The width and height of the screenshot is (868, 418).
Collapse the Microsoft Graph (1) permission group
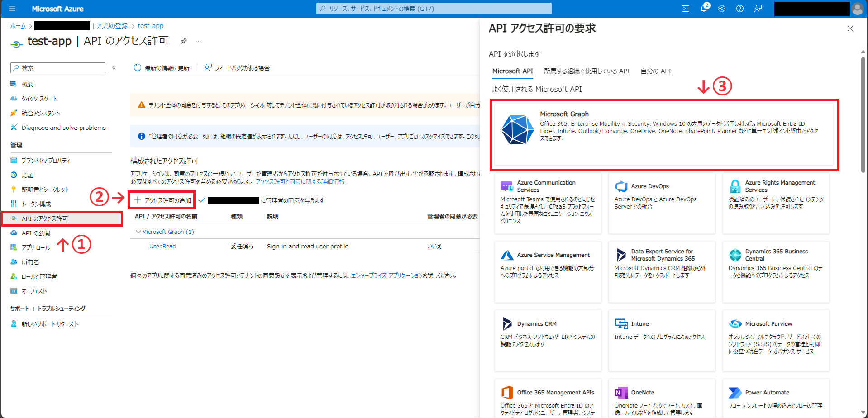point(138,231)
